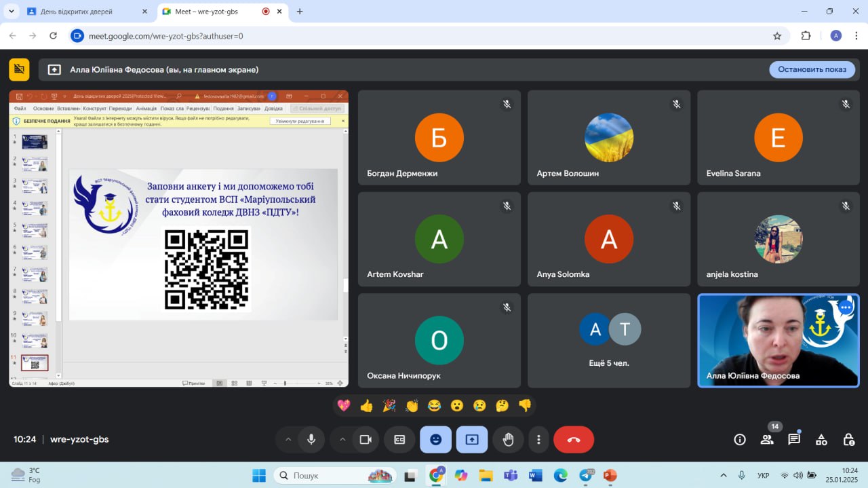This screenshot has width=868, height=488.
Task: Open PowerPoint from the taskbar
Action: click(x=610, y=475)
